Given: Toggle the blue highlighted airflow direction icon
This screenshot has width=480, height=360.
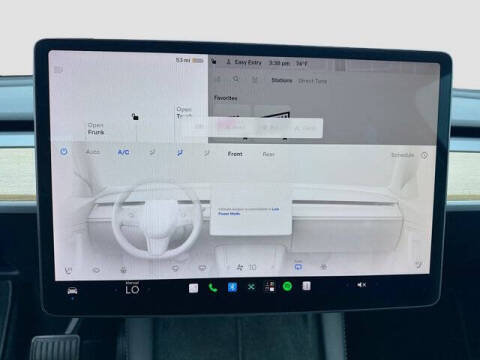Looking at the screenshot, I should pos(179,153).
